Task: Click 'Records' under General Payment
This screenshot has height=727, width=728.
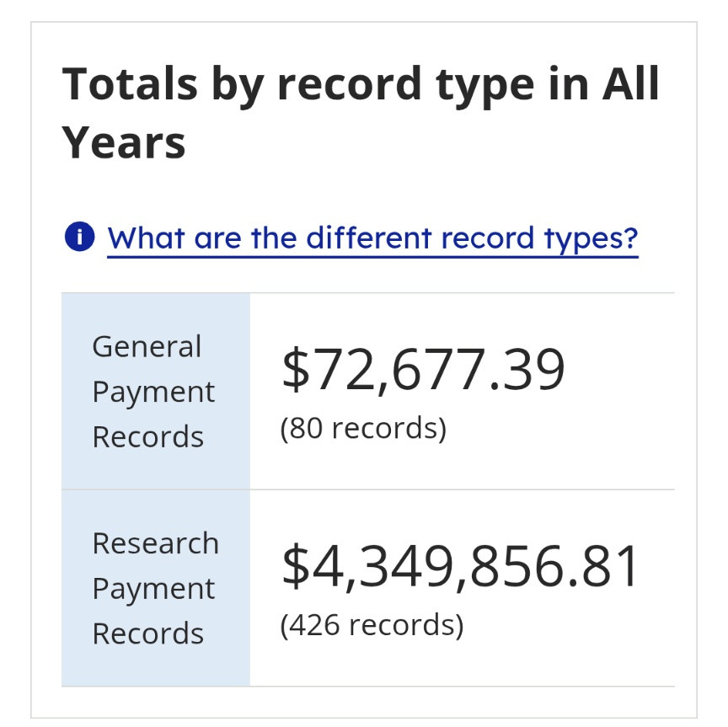Action: tap(147, 437)
